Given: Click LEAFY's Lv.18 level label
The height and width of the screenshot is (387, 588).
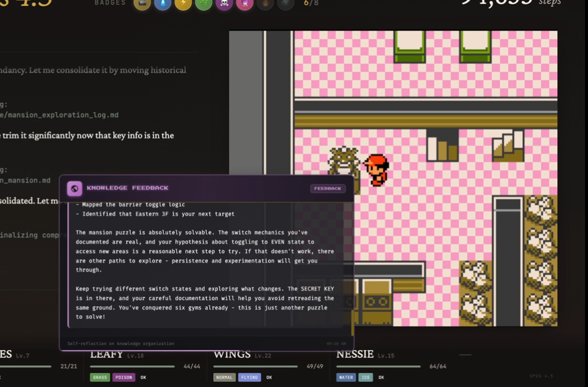Looking at the screenshot, I should [x=136, y=356].
